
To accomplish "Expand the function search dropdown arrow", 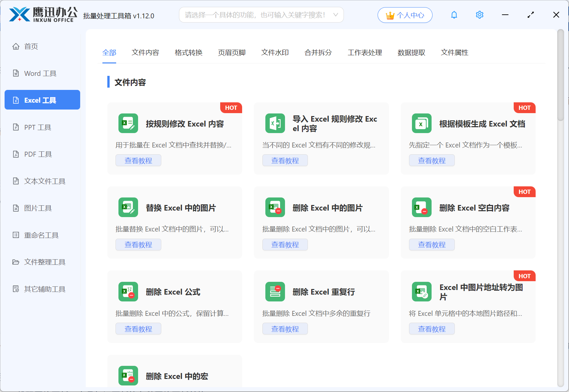I will [x=335, y=15].
